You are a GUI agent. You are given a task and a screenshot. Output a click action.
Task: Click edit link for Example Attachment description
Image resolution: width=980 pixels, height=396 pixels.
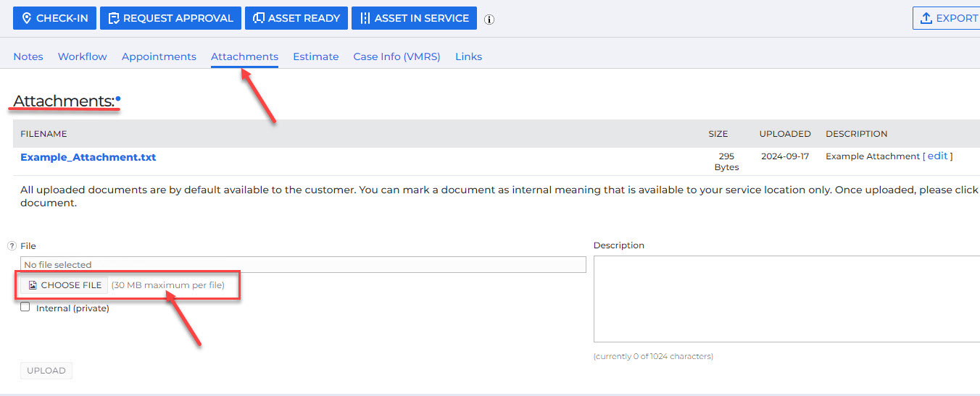click(x=937, y=156)
